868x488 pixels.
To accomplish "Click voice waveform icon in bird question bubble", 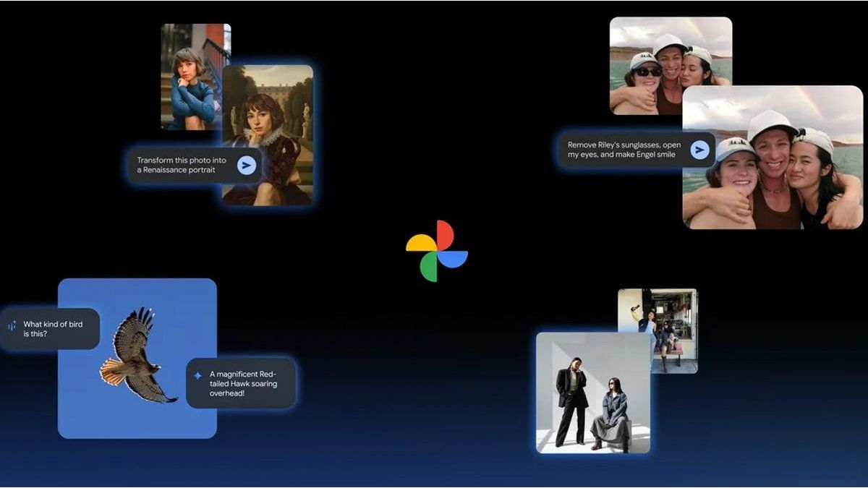I will [12, 326].
